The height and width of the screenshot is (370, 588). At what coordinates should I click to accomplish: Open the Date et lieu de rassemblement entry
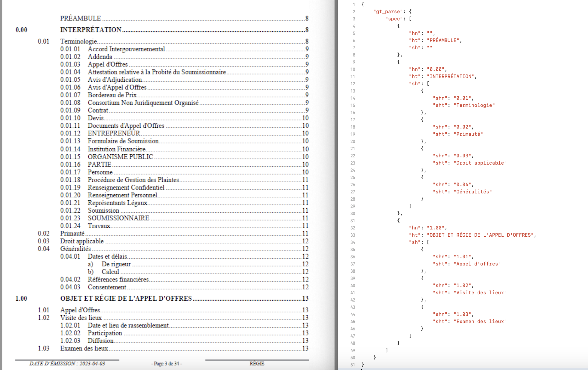tap(128, 325)
